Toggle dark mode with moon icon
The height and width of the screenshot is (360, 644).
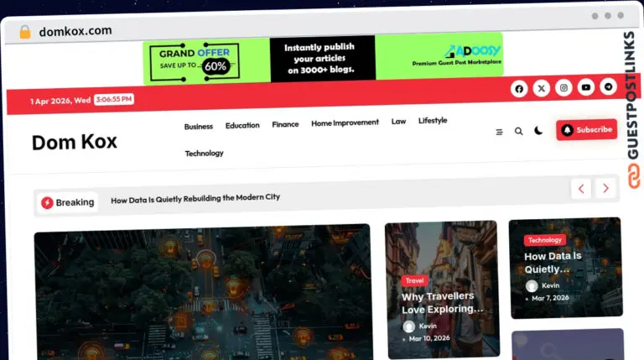pyautogui.click(x=538, y=131)
